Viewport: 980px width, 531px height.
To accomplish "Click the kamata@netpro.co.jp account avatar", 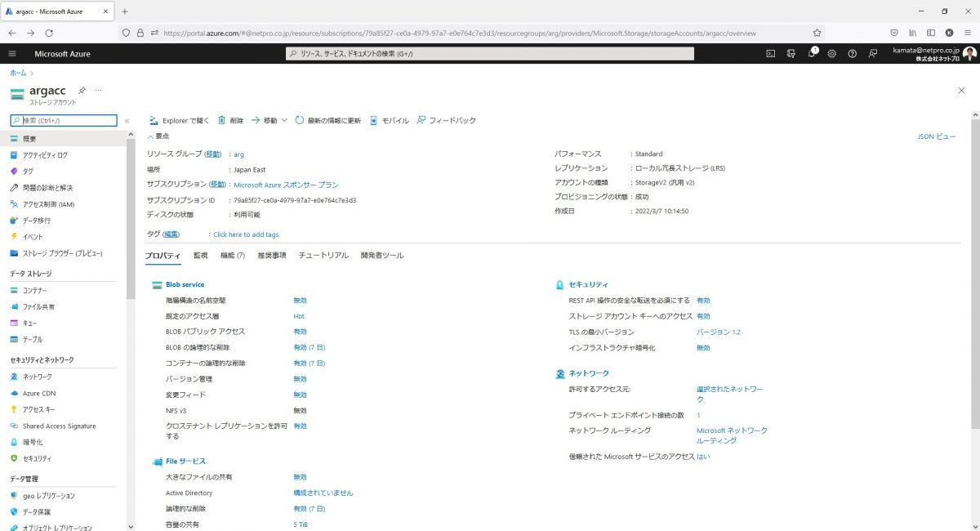I will click(x=968, y=52).
